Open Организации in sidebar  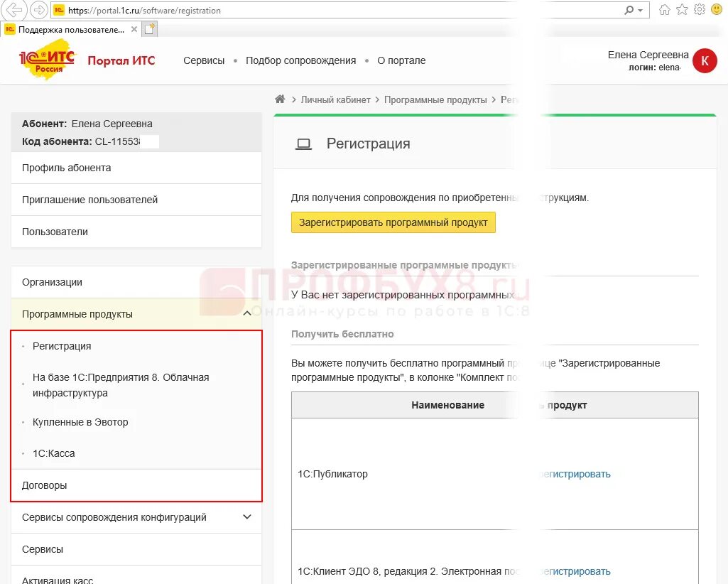[x=136, y=282]
